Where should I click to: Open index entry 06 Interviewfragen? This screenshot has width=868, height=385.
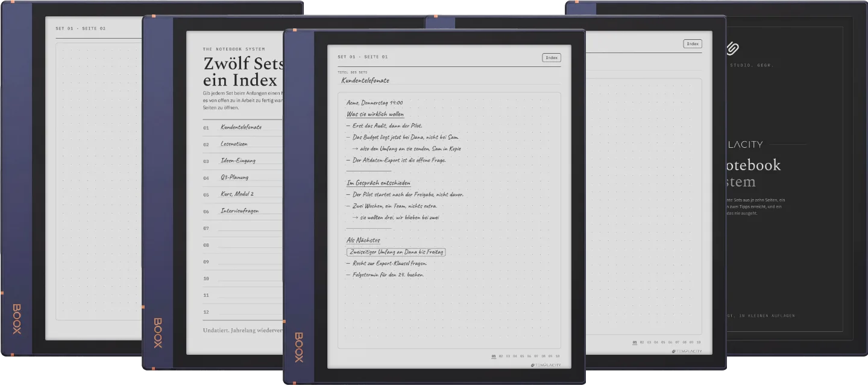tap(243, 211)
